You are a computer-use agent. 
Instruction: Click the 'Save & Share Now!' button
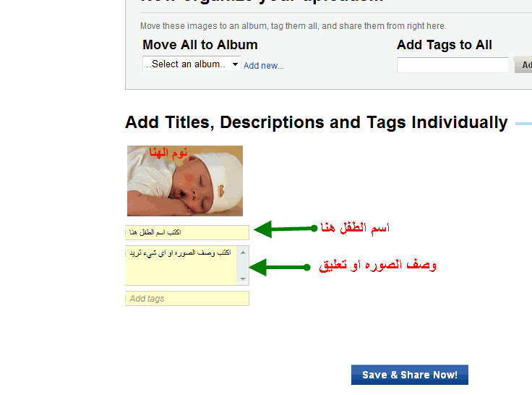pyautogui.click(x=410, y=375)
